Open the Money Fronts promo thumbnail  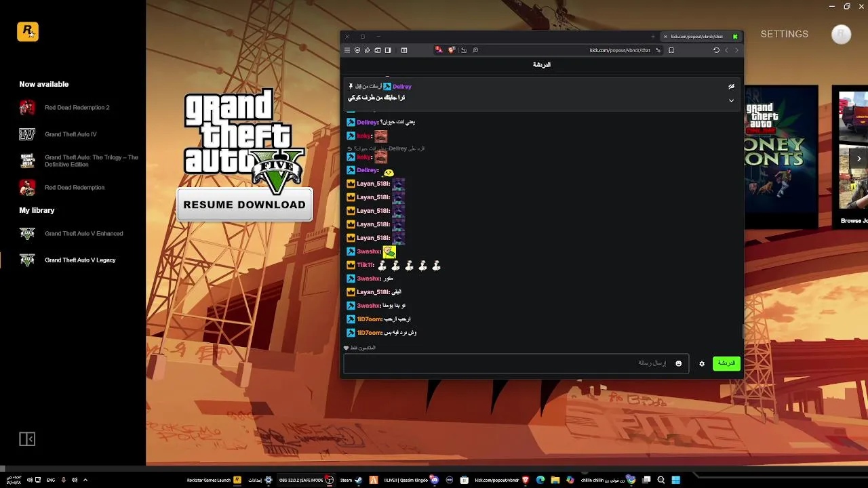click(x=781, y=156)
